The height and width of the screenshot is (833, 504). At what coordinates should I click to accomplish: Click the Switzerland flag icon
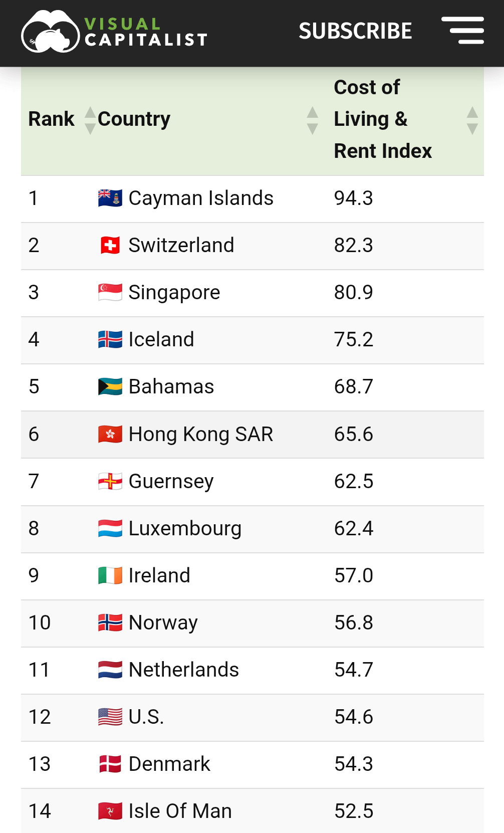tap(110, 246)
